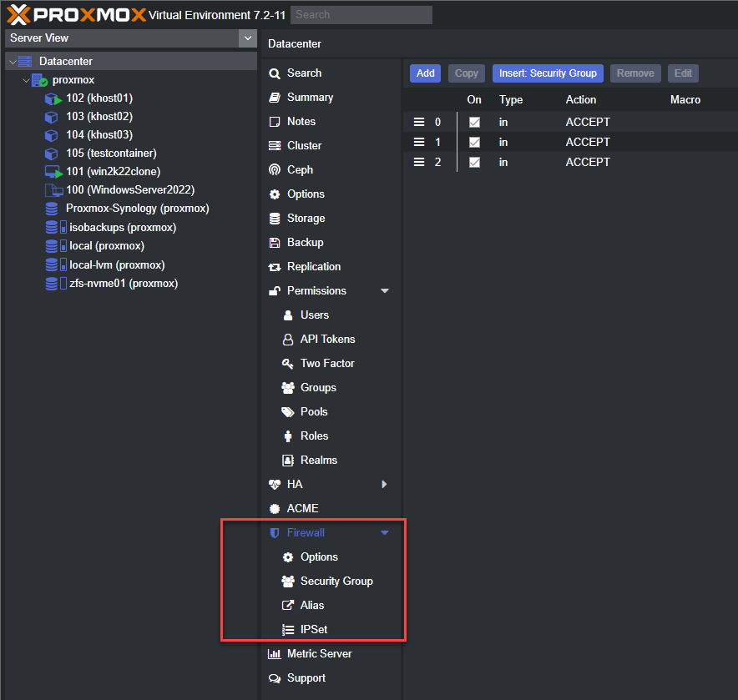
Task: Toggle the On checkbox for rule 1
Action: coord(474,142)
